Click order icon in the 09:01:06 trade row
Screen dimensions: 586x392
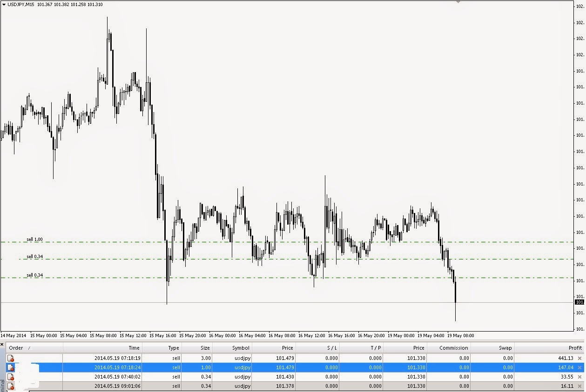click(10, 386)
